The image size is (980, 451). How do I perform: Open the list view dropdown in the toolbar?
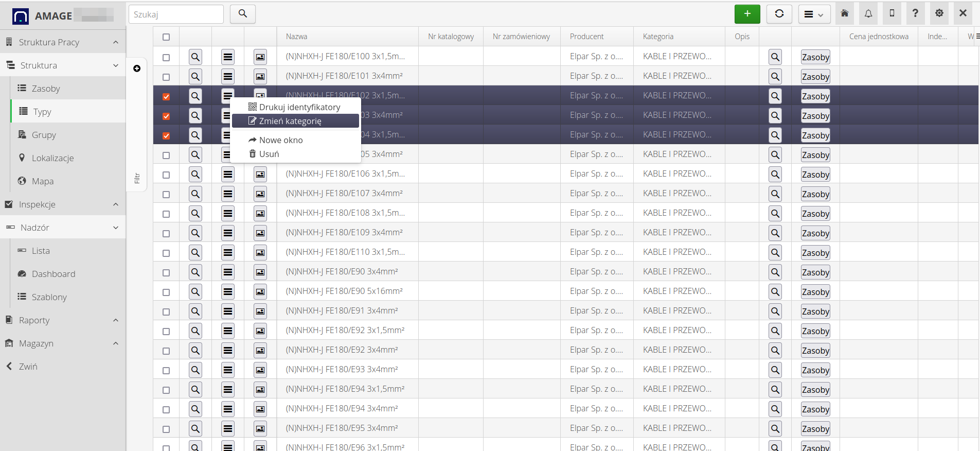click(813, 14)
